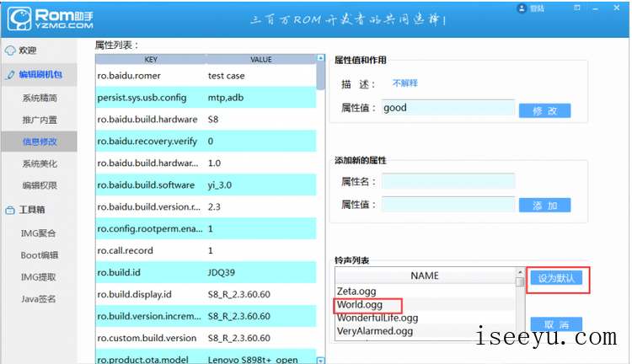632x364 pixels.
Task: Select the ro.build.version.increm... row
Action: 206,316
